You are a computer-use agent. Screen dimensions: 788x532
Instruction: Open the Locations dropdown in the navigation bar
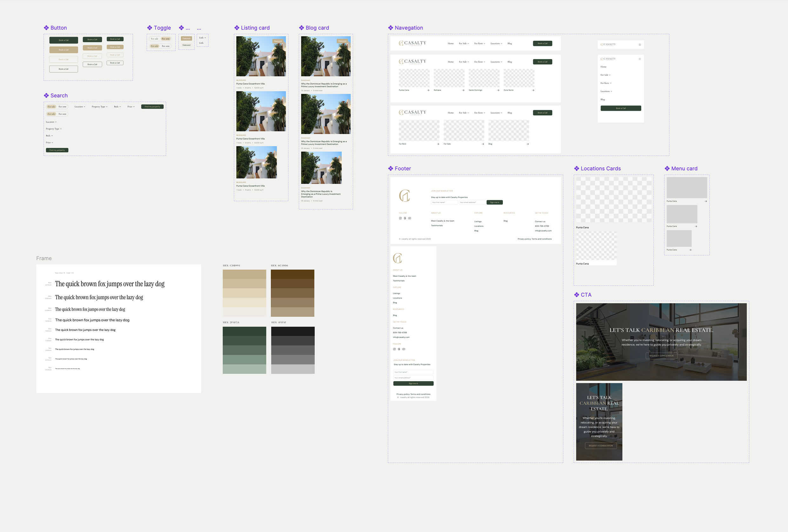pyautogui.click(x=496, y=43)
